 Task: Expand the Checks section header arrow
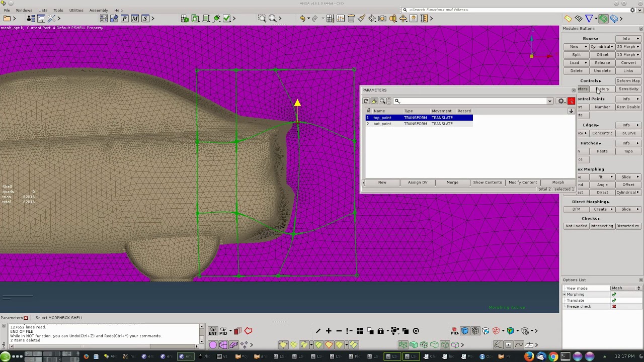[599, 219]
